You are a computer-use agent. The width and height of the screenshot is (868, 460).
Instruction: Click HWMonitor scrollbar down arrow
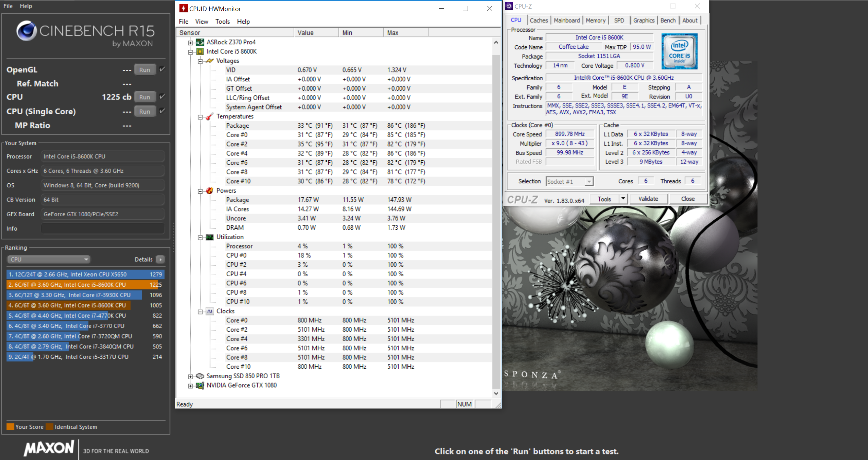pyautogui.click(x=496, y=393)
